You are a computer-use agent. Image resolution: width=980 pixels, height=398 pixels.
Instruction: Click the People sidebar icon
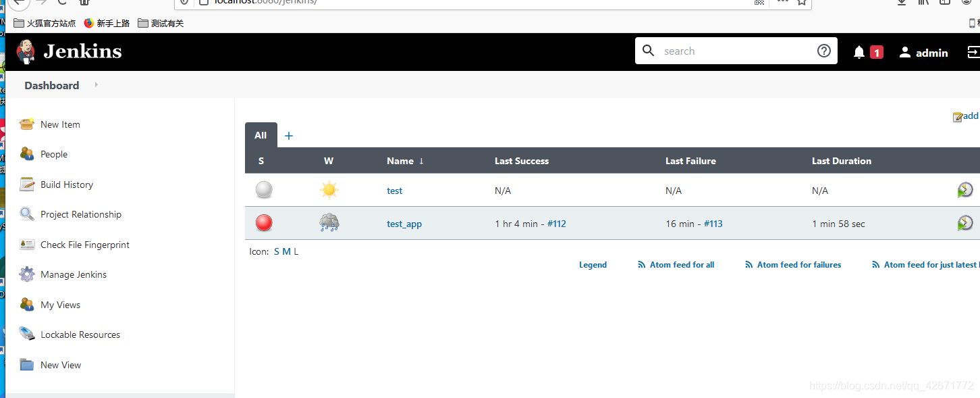click(x=27, y=154)
